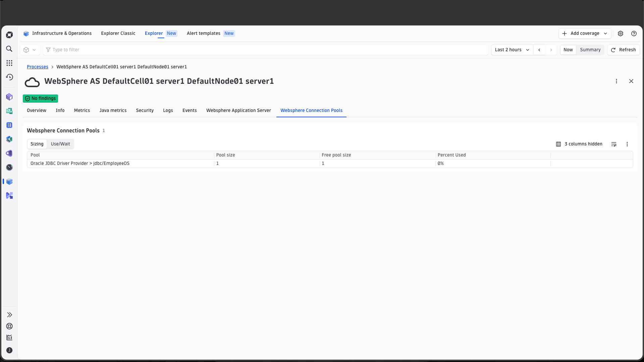Open the puzzle-piece app icon in sidebar
The image size is (644, 362).
tap(9, 195)
